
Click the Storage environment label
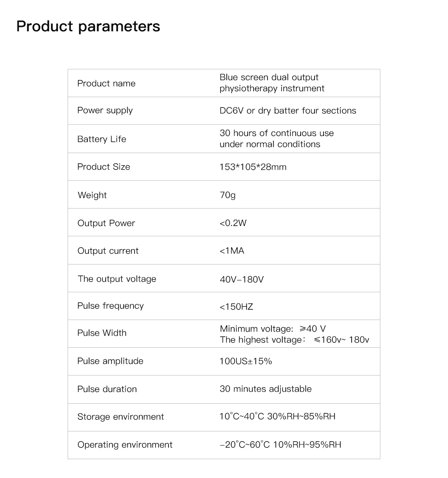coord(121,417)
